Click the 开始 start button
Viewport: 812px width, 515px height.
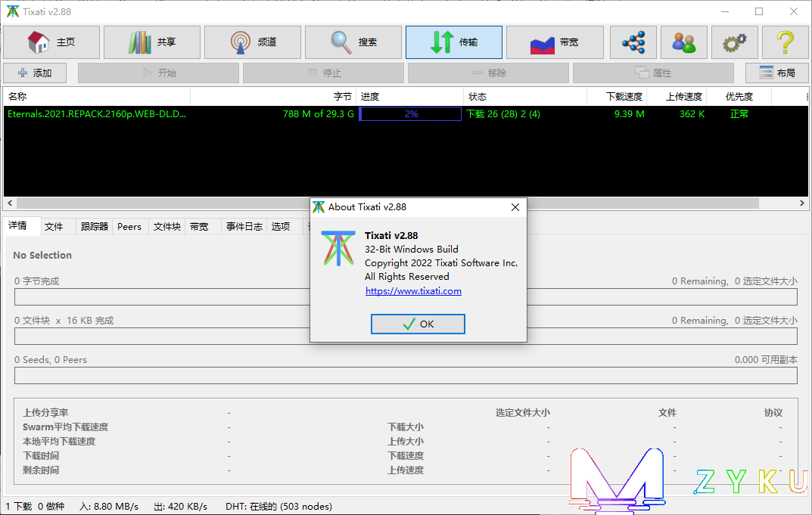coord(158,73)
